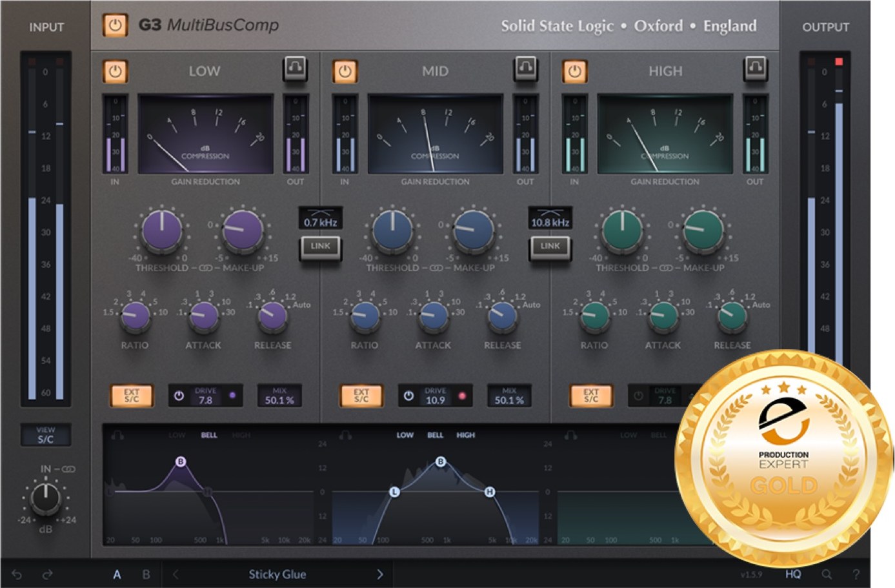Toggle the LINK button between MID and HIGH

point(550,247)
